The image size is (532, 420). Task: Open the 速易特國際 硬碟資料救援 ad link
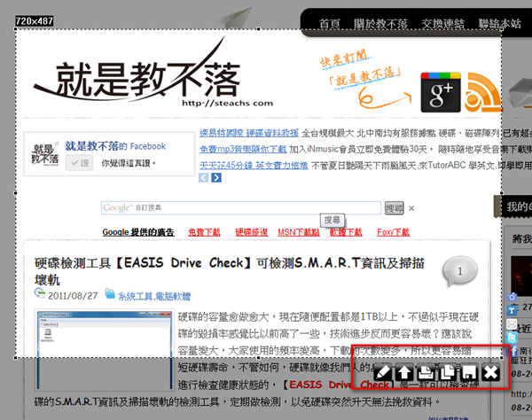point(249,133)
